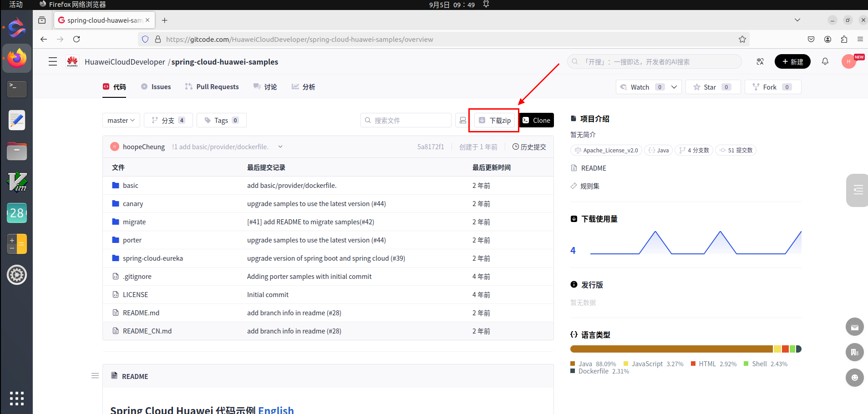Open the 规则集 link
868x414 pixels.
(x=590, y=186)
